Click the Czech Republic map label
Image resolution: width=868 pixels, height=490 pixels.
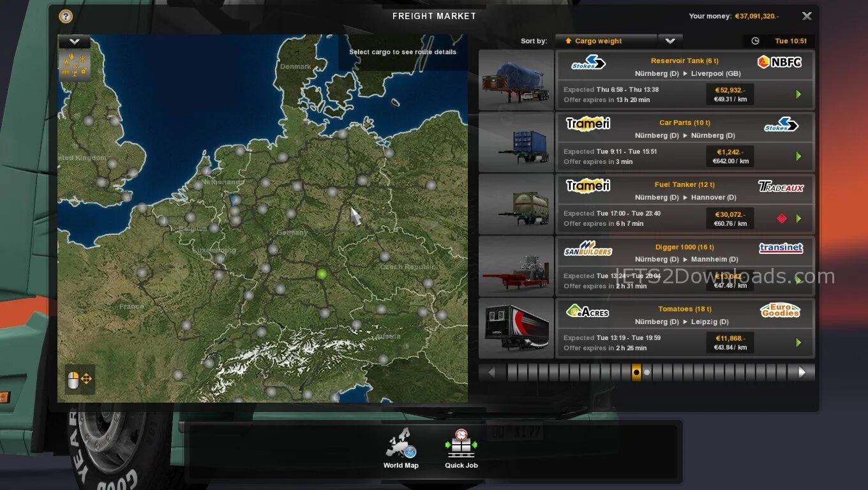pyautogui.click(x=407, y=267)
